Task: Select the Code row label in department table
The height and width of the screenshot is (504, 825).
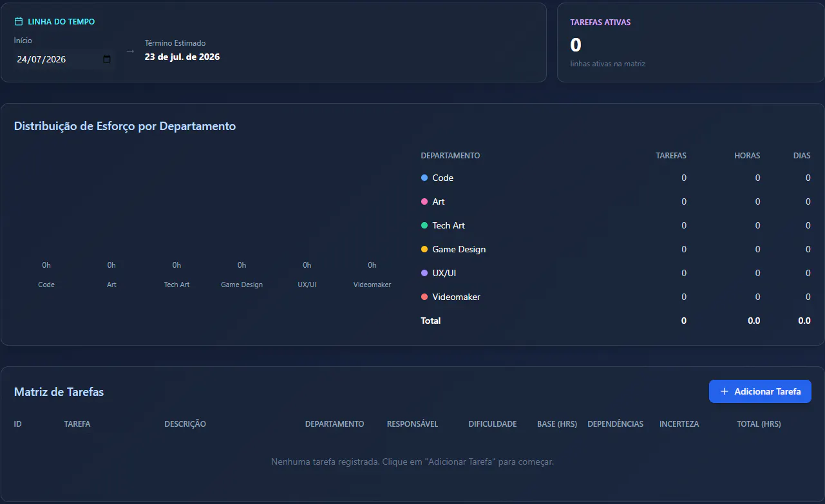Action: point(443,178)
